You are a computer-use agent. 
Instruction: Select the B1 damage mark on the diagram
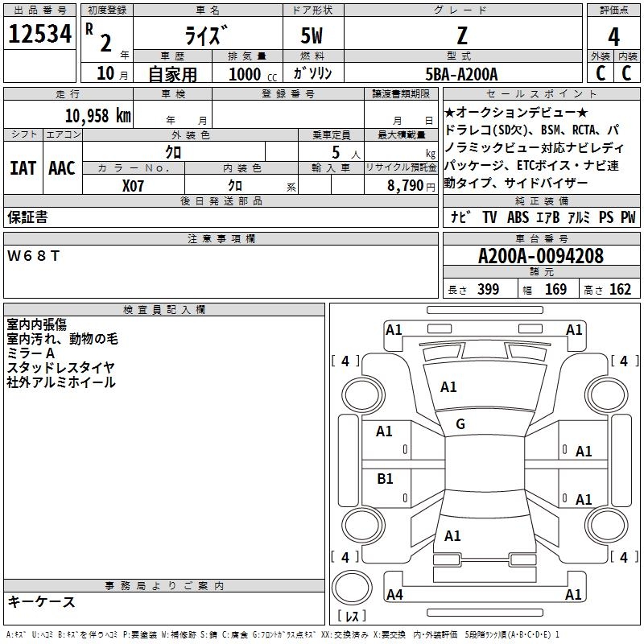point(385,478)
